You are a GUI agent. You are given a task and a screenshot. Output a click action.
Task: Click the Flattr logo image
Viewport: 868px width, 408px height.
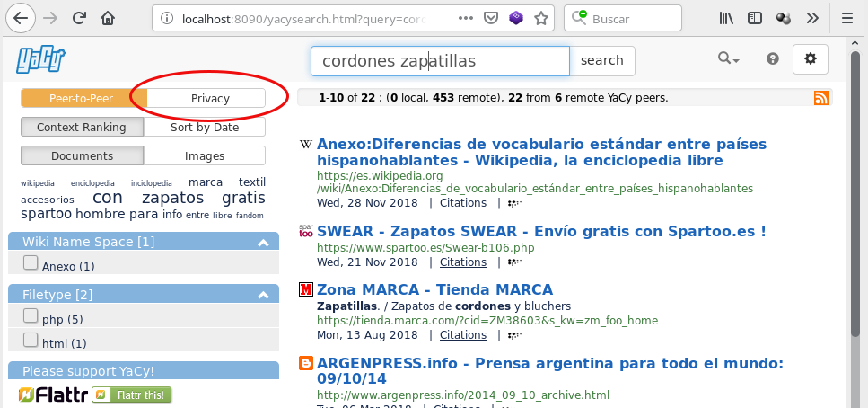point(53,395)
